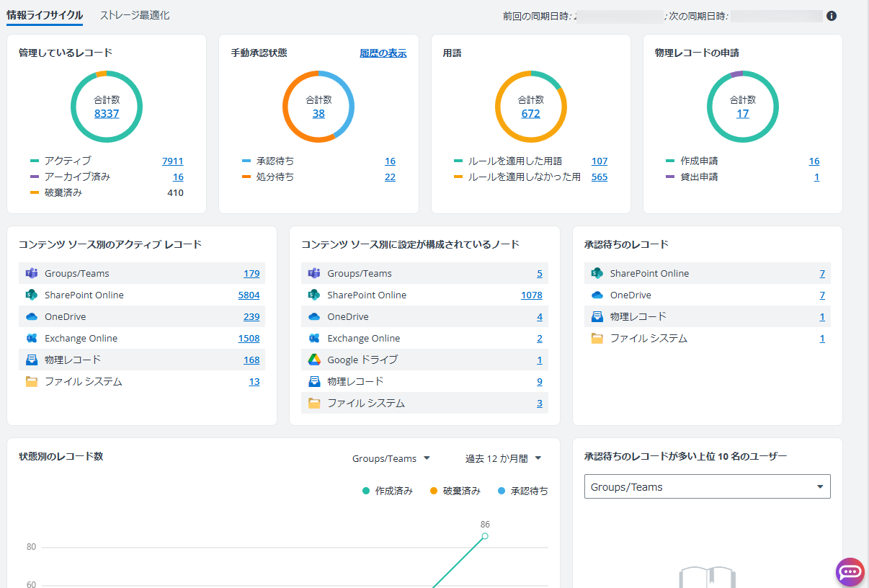
Task: Click the 672 用語 total link
Action: pyautogui.click(x=531, y=113)
